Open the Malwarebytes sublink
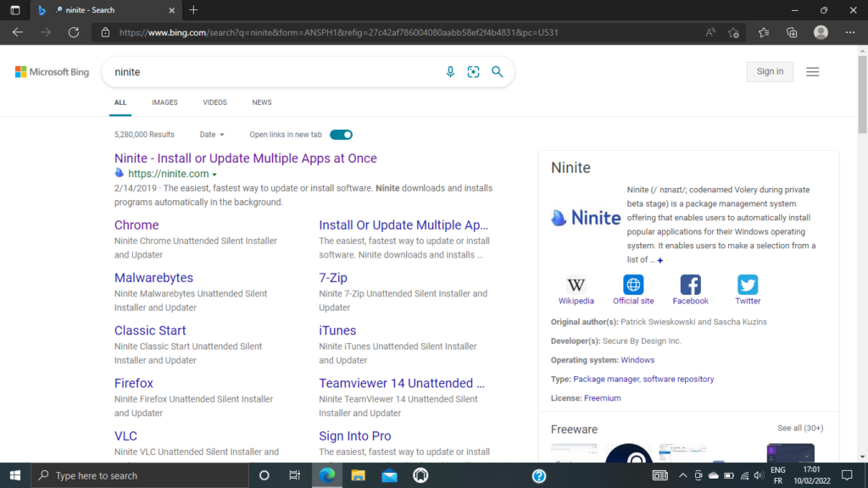Viewport: 868px width, 488px height. click(153, 278)
